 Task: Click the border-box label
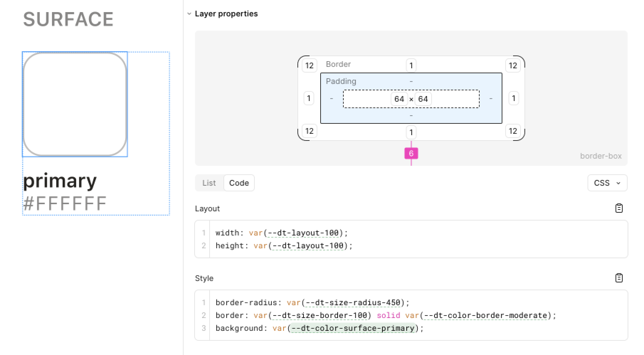pos(601,156)
